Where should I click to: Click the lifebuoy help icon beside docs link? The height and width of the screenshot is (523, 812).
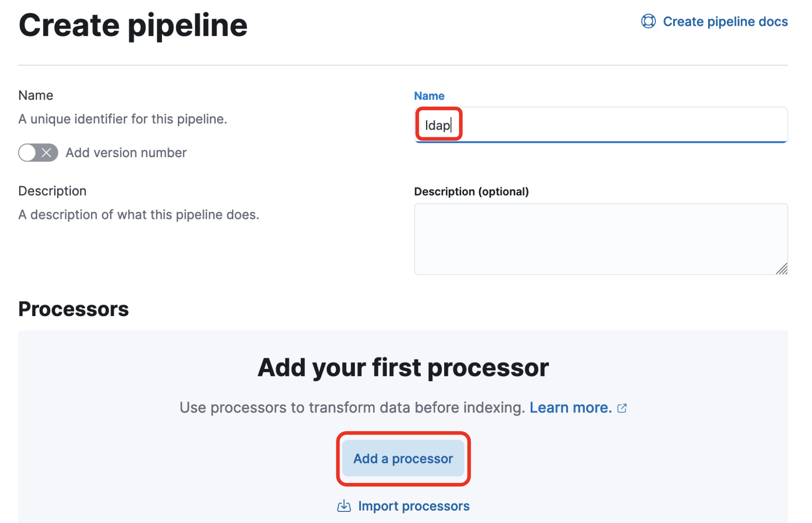coord(648,21)
